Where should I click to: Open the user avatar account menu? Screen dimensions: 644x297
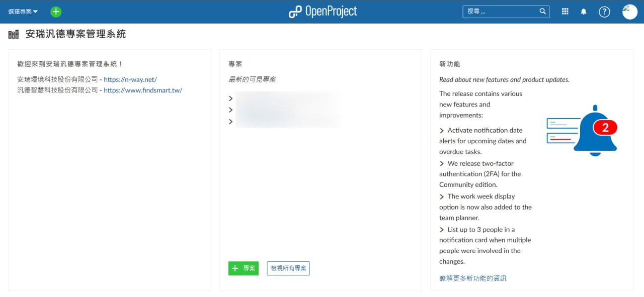629,12
